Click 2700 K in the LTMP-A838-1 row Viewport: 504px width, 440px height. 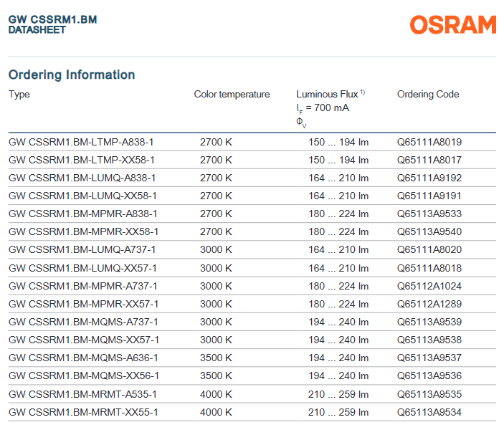tap(216, 142)
